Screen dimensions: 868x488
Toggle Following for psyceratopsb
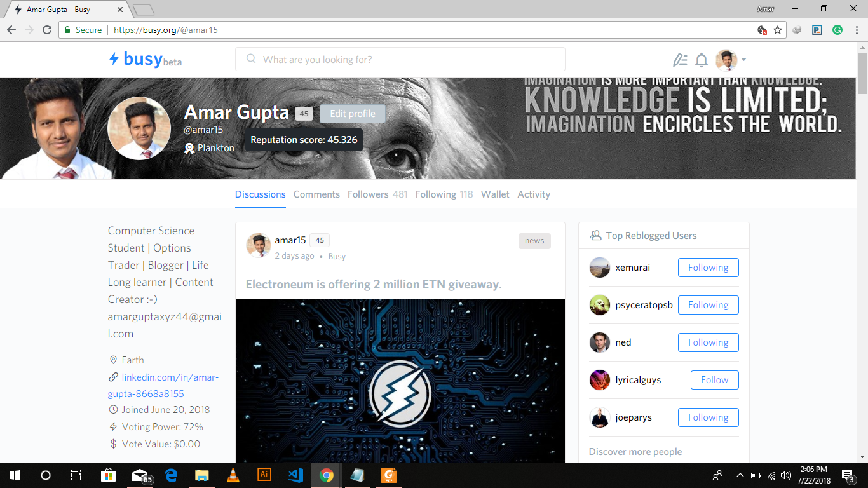pyautogui.click(x=709, y=305)
